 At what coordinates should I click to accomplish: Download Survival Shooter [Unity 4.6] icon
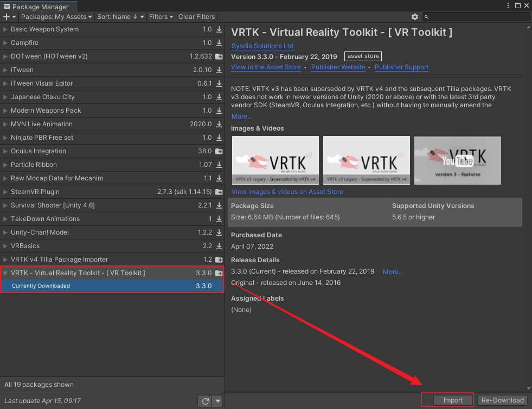point(219,206)
